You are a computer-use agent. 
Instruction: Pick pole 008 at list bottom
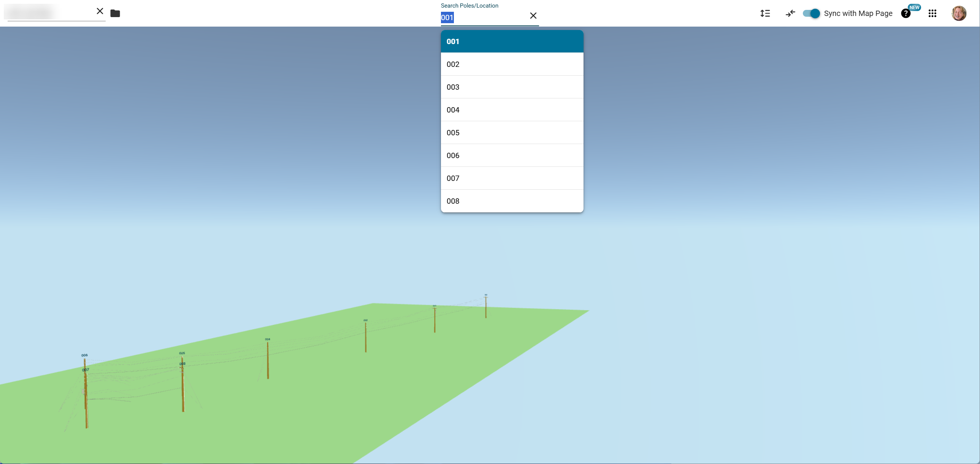(x=512, y=201)
